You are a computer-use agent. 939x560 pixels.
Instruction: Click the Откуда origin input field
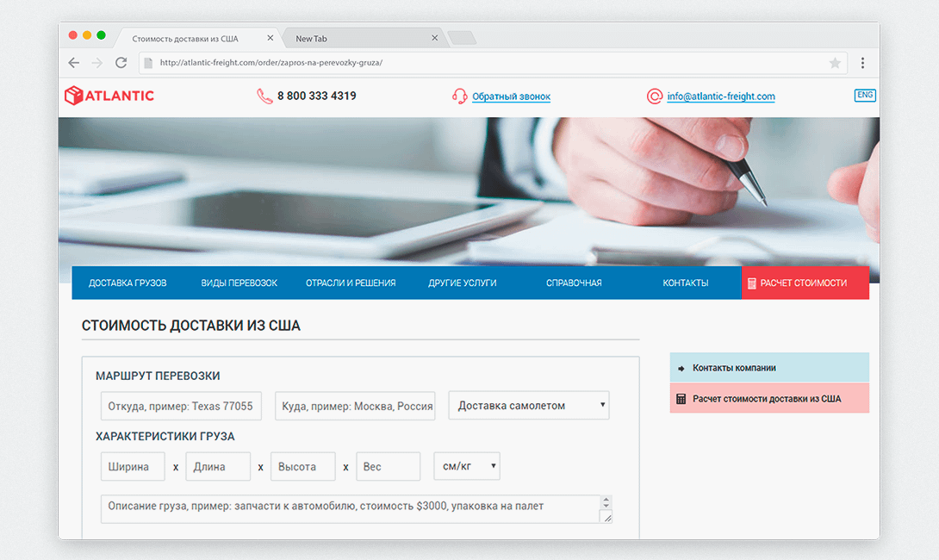click(x=181, y=406)
